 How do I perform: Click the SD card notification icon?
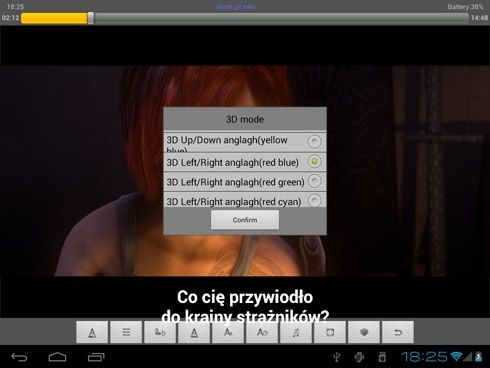[382, 357]
